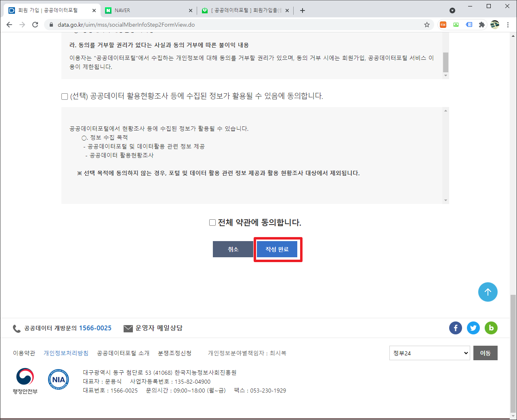Click the survey terms box scroll up arrow
Image resolution: width=517 pixels, height=420 pixels.
click(446, 110)
